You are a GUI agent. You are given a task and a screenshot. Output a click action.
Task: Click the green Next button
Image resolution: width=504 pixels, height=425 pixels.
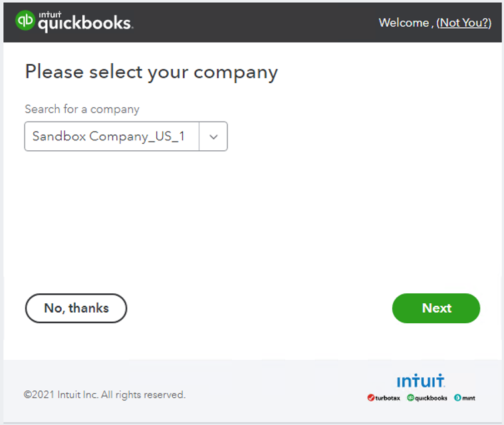[436, 308]
